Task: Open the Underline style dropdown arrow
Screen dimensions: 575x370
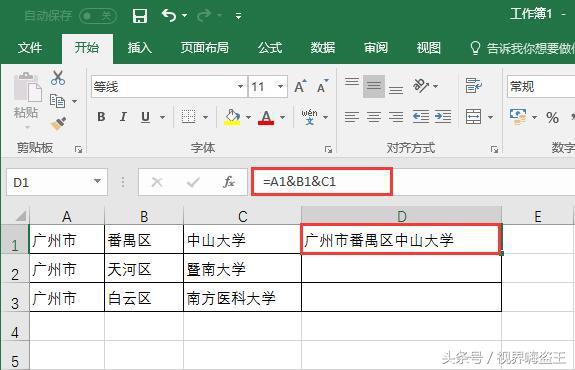Action: [x=162, y=117]
